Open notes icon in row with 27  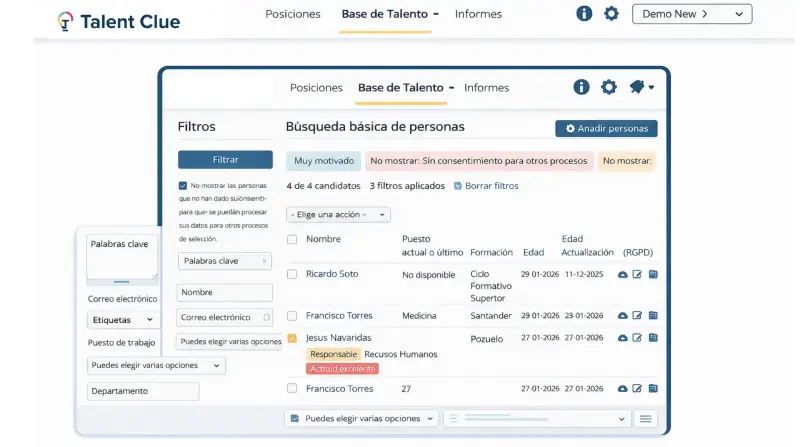(x=653, y=388)
